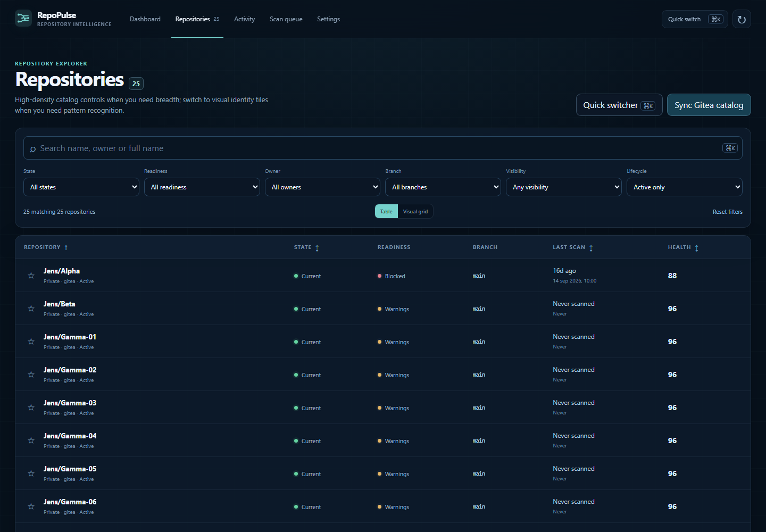Click the Branch column header
Image resolution: width=766 pixels, height=532 pixels.
tap(485, 247)
